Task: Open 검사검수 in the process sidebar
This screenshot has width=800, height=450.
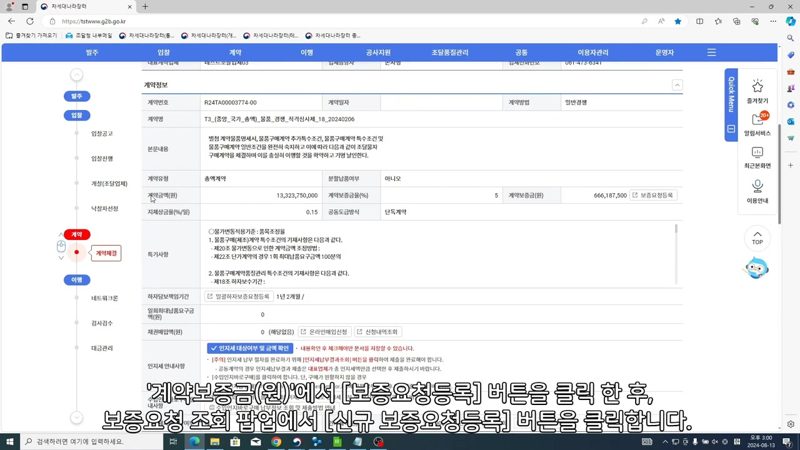Action: click(x=102, y=323)
